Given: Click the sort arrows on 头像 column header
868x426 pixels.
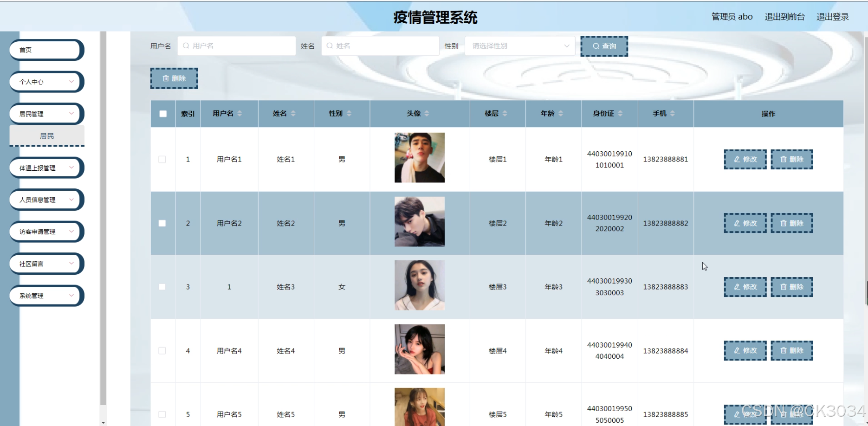Looking at the screenshot, I should 427,114.
